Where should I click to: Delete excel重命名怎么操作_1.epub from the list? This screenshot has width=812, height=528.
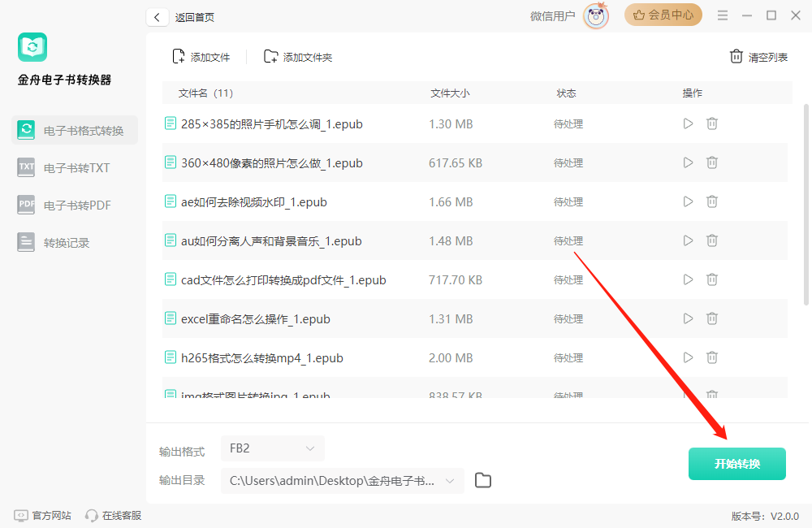point(712,318)
